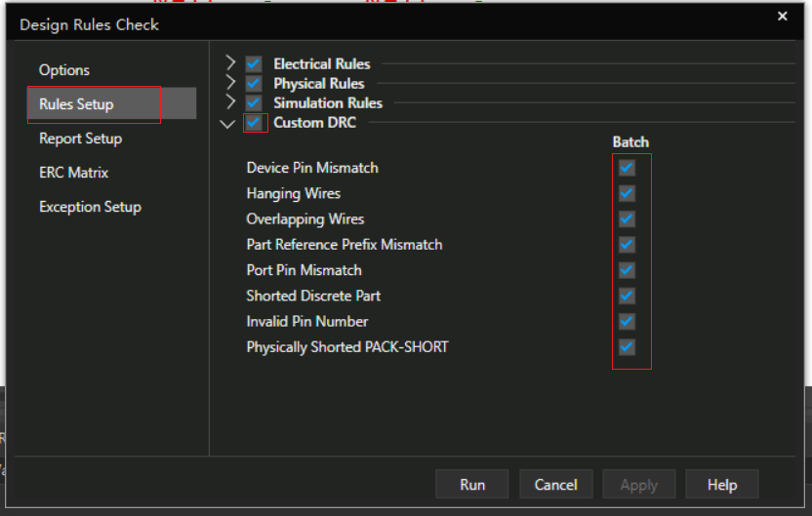Click the Simulation Rules label
The image size is (812, 516).
(x=328, y=103)
